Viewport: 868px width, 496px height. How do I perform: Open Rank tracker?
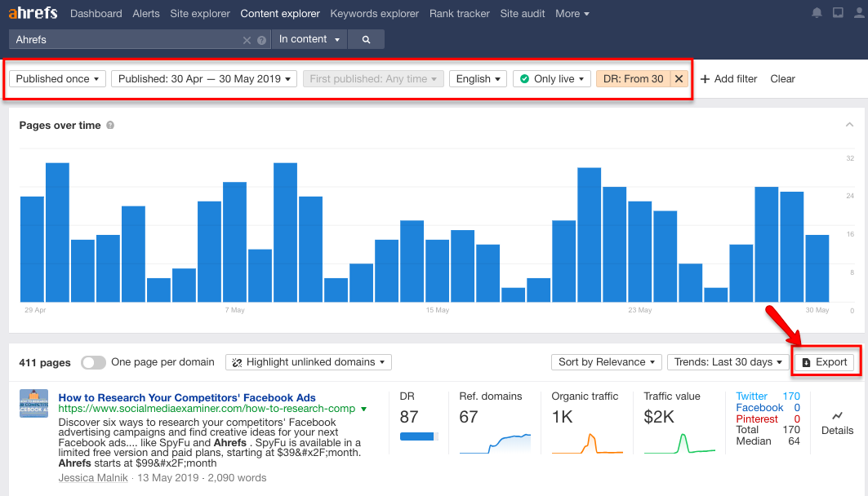tap(460, 13)
